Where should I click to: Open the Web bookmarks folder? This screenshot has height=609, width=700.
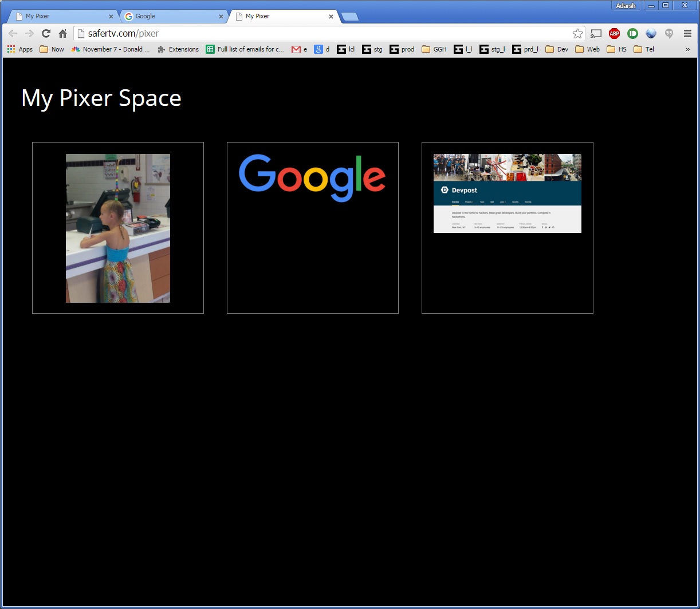(588, 49)
